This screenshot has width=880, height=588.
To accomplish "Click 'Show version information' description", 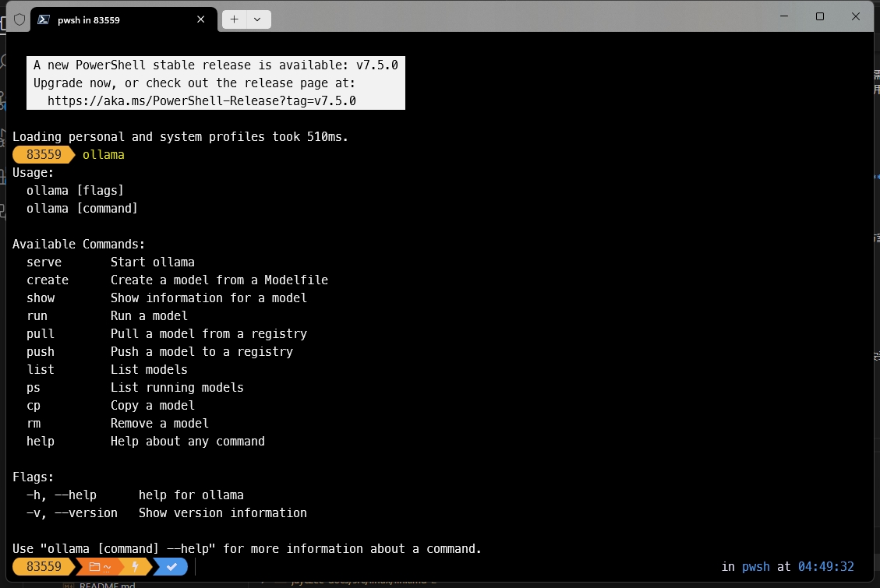I will 223,513.
